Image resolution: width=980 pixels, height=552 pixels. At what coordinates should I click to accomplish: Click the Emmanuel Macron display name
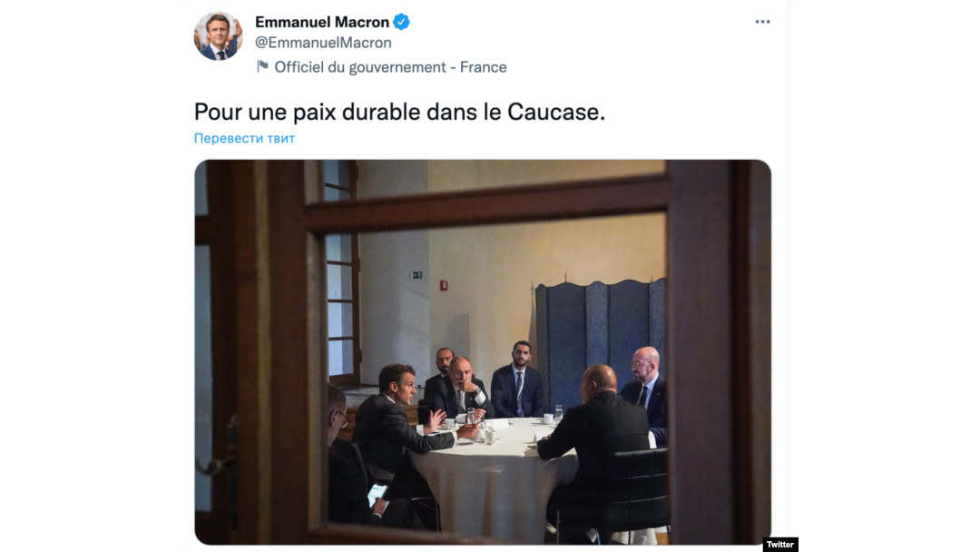click(x=322, y=22)
